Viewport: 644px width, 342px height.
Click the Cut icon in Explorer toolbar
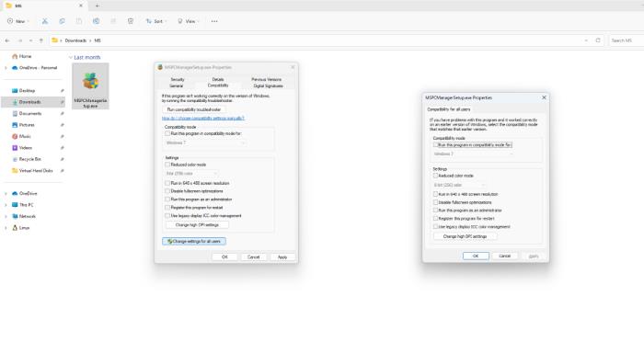(45, 21)
